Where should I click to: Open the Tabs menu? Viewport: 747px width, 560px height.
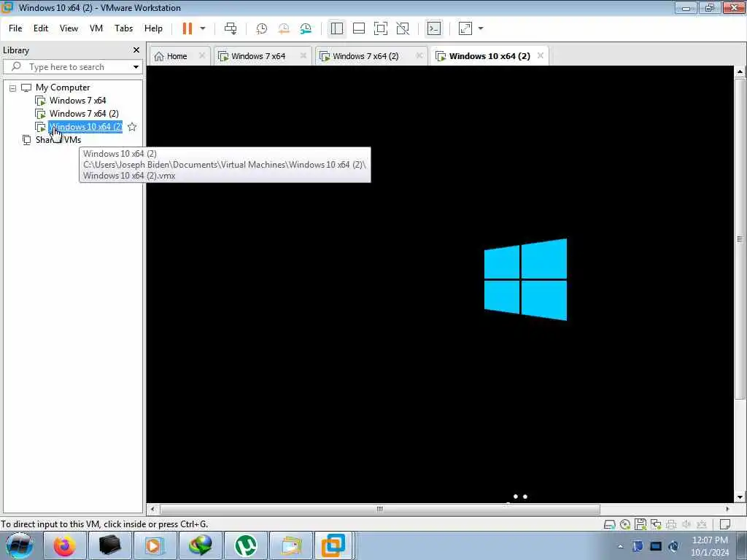pos(123,28)
